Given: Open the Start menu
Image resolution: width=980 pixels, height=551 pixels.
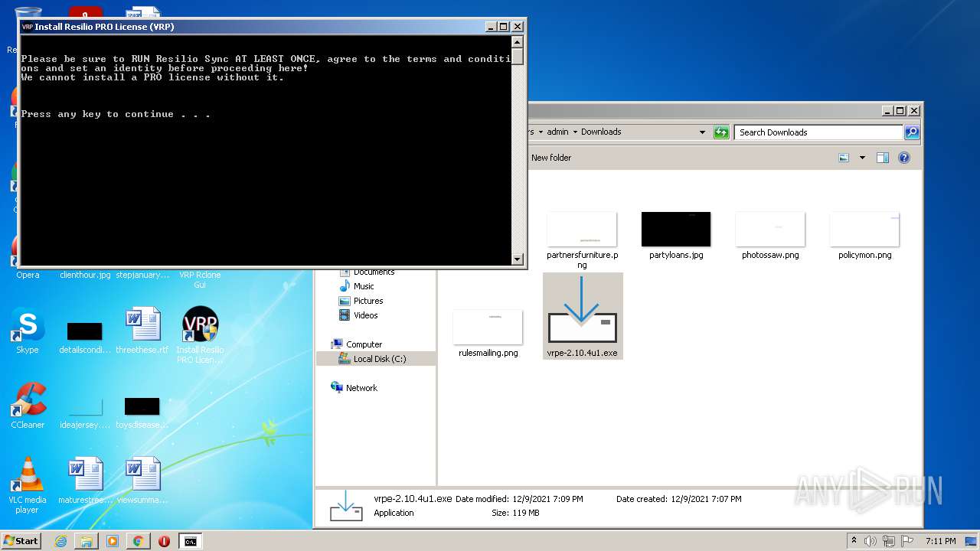Looking at the screenshot, I should click(21, 541).
